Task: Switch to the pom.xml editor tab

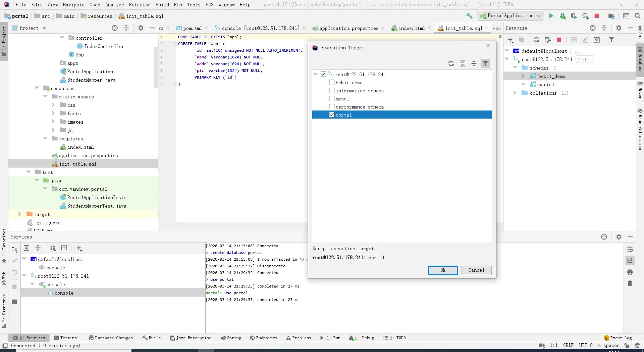Action: point(193,28)
